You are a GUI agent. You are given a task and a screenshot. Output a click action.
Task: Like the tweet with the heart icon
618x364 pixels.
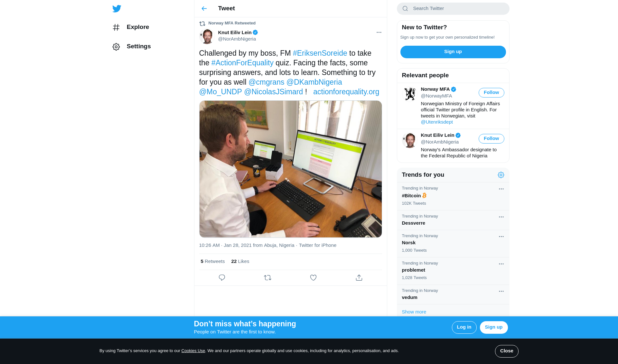313,277
